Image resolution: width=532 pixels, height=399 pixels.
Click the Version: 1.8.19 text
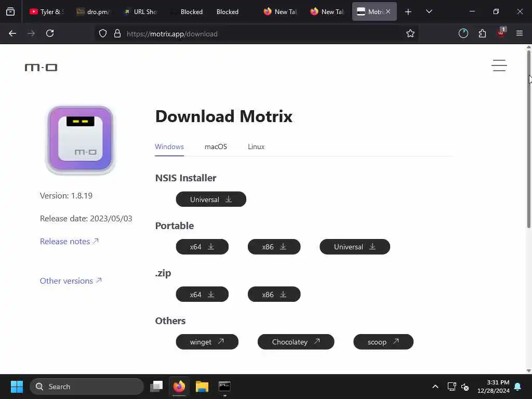coord(66,196)
